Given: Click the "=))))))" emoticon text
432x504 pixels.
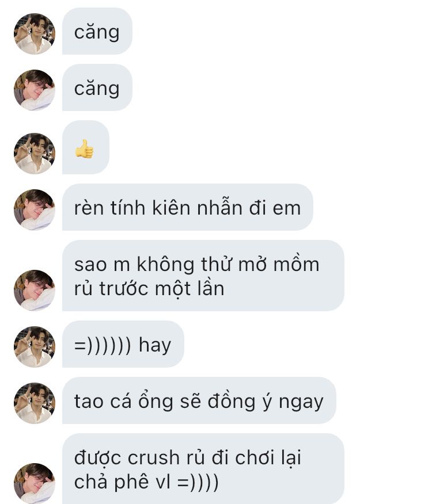Looking at the screenshot, I should pos(103,346).
